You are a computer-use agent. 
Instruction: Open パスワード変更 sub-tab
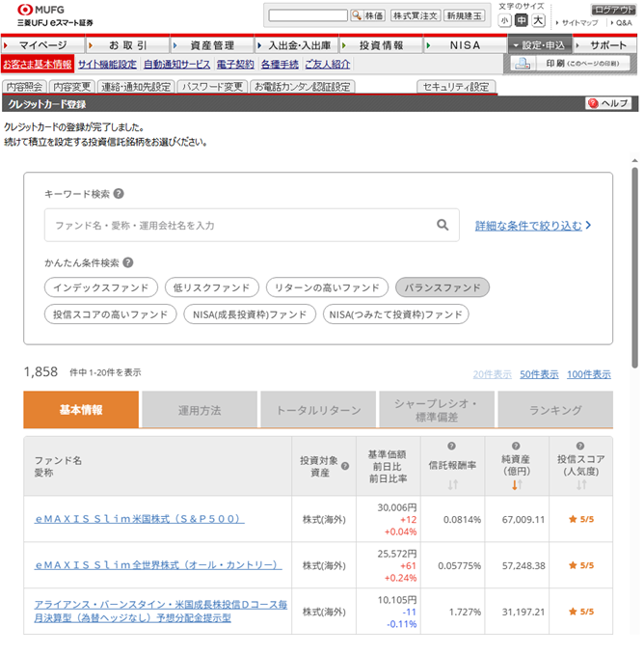pyautogui.click(x=212, y=87)
